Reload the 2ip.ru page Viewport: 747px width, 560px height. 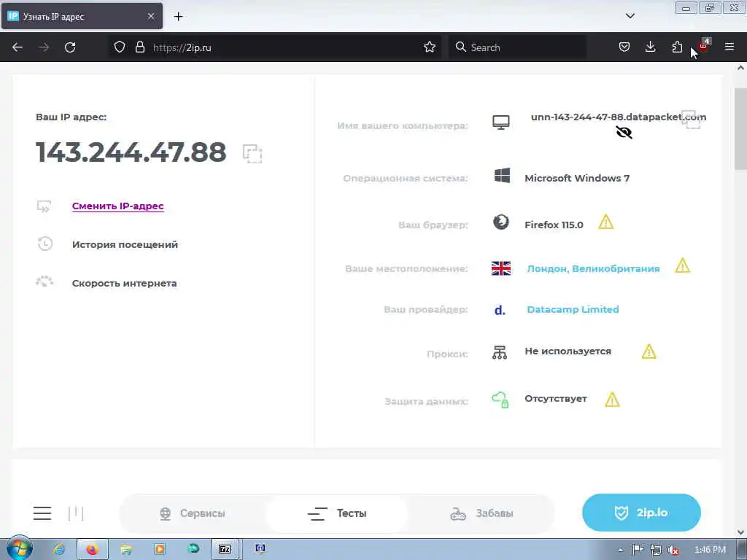pyautogui.click(x=70, y=47)
